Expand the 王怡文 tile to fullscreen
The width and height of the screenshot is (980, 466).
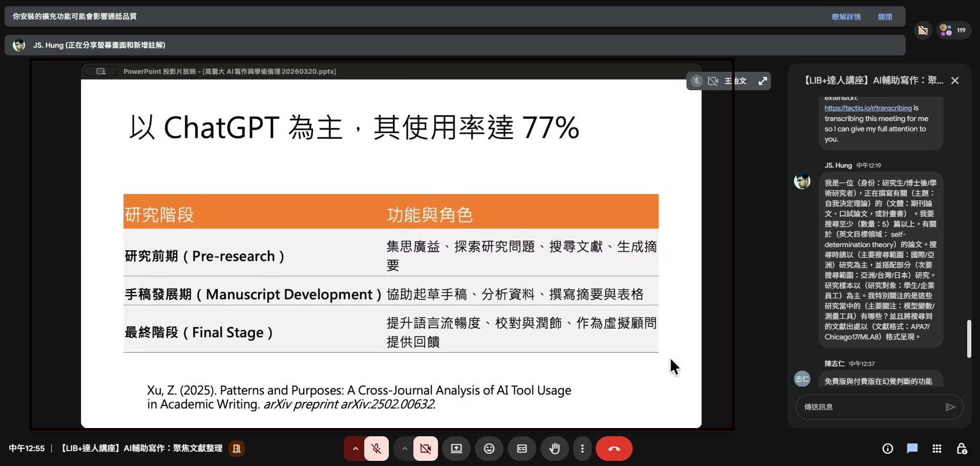(762, 81)
